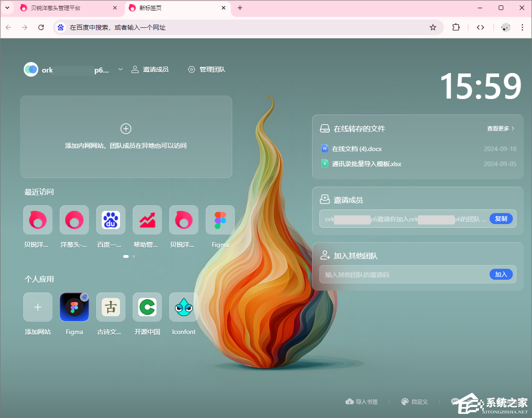Open the 古诗文 personal app tile

tap(111, 307)
